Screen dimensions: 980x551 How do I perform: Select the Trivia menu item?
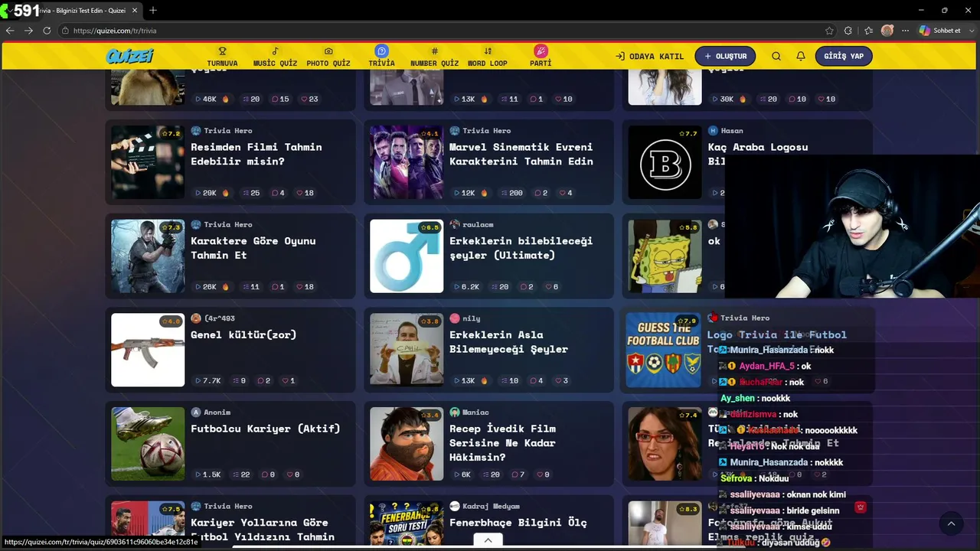tap(381, 57)
